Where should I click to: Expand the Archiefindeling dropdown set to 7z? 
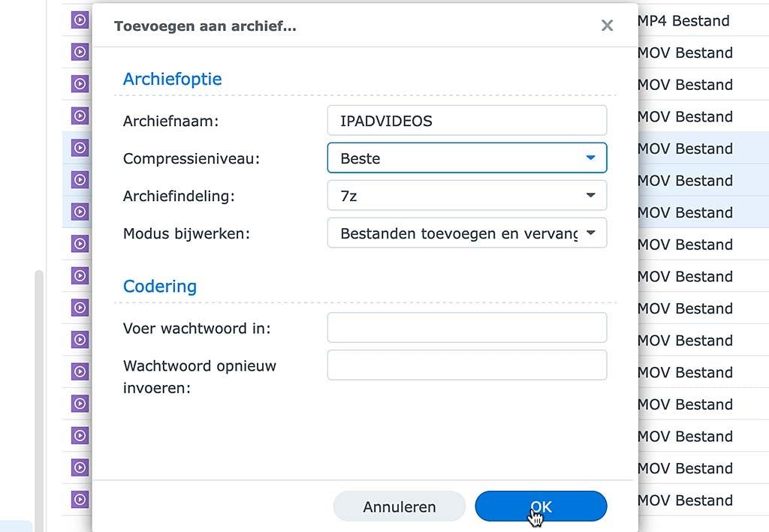(x=466, y=196)
